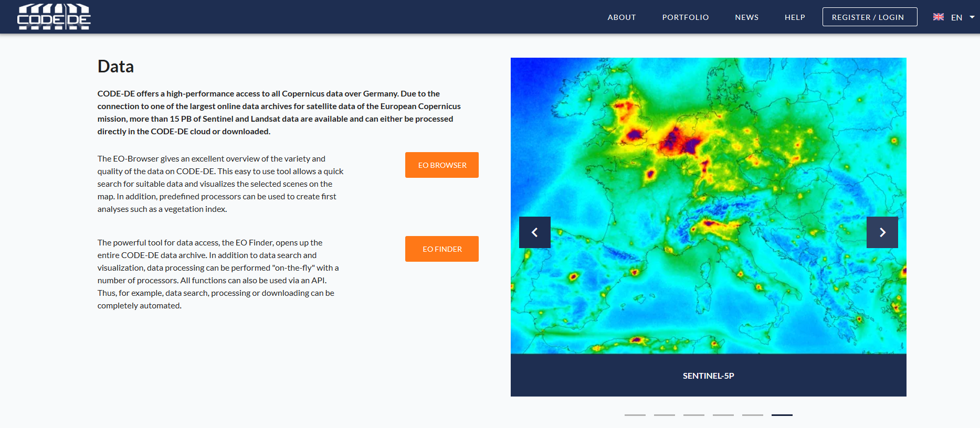Select the second carousel slide indicator
The image size is (980, 428).
pos(664,415)
